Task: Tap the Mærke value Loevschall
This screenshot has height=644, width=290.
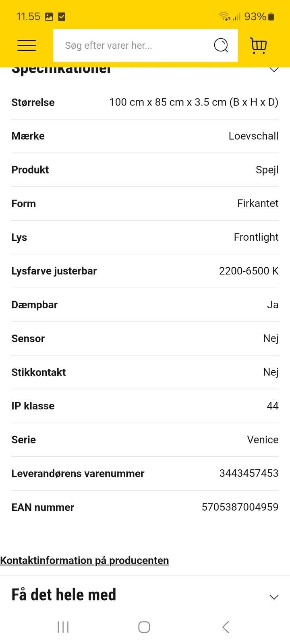Action: [x=253, y=136]
